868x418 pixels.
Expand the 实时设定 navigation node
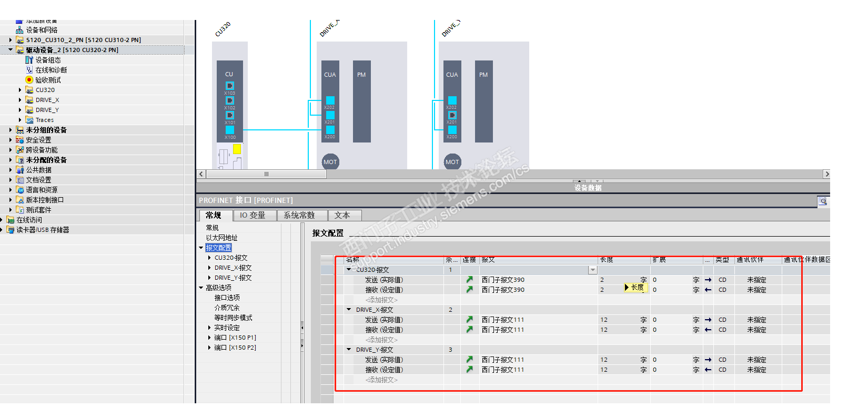point(209,328)
